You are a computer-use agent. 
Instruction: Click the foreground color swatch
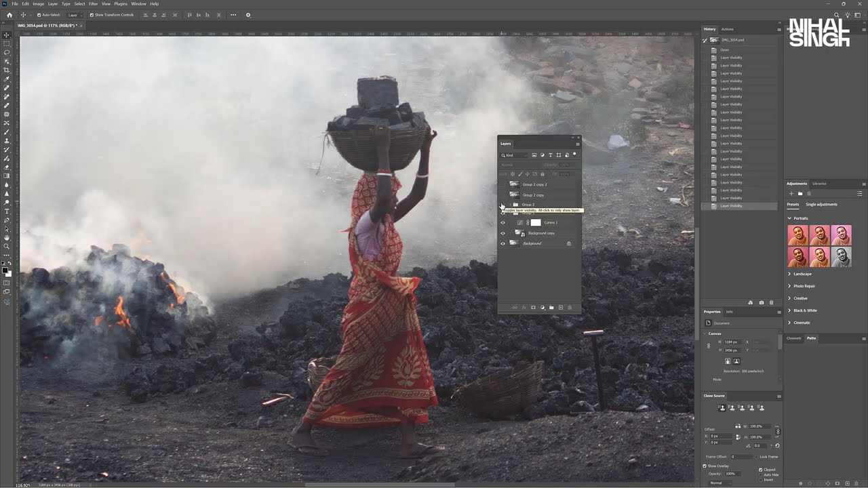click(5, 270)
